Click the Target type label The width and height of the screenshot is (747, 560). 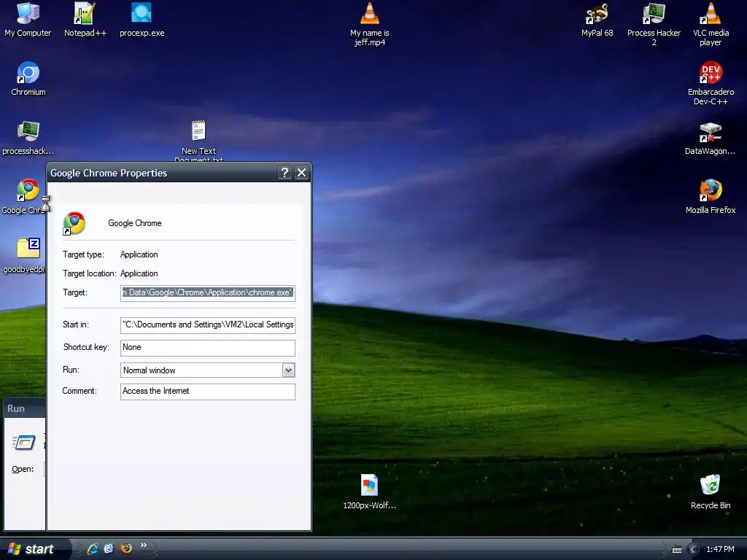coord(83,254)
